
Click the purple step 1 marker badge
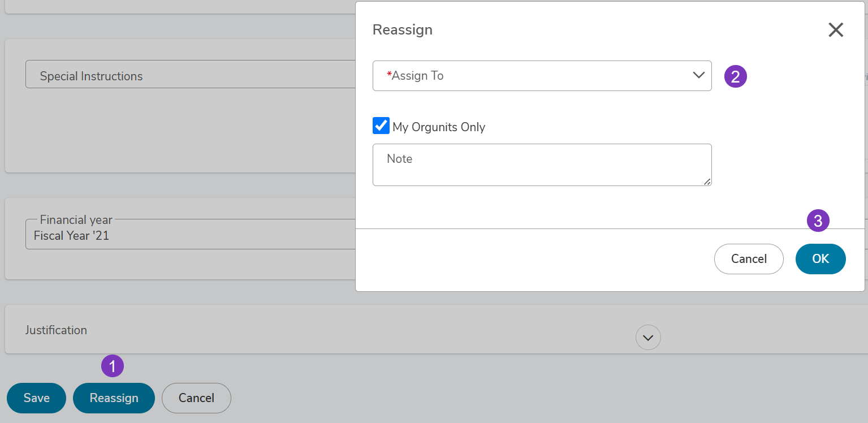[113, 366]
